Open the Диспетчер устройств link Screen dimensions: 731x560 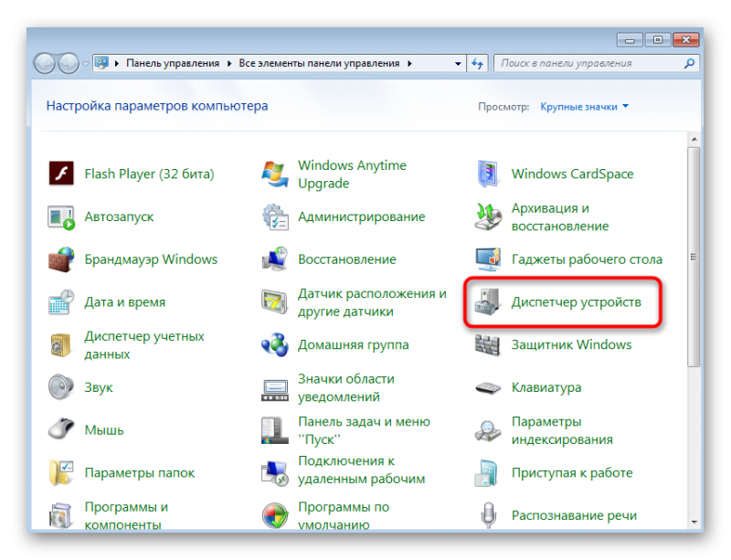(x=577, y=302)
